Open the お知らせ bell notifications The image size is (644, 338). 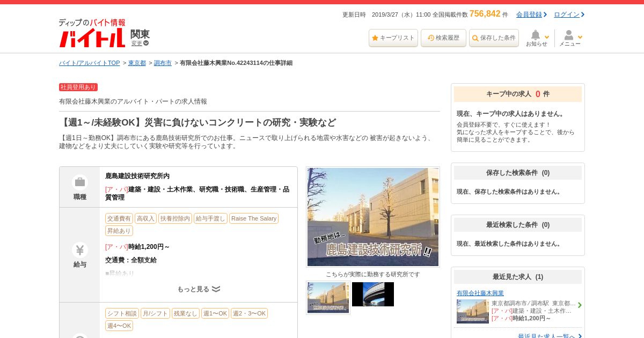pyautogui.click(x=537, y=38)
